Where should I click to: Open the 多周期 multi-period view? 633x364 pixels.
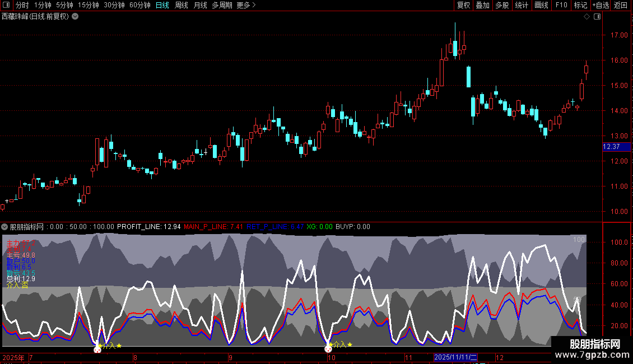(x=222, y=5)
